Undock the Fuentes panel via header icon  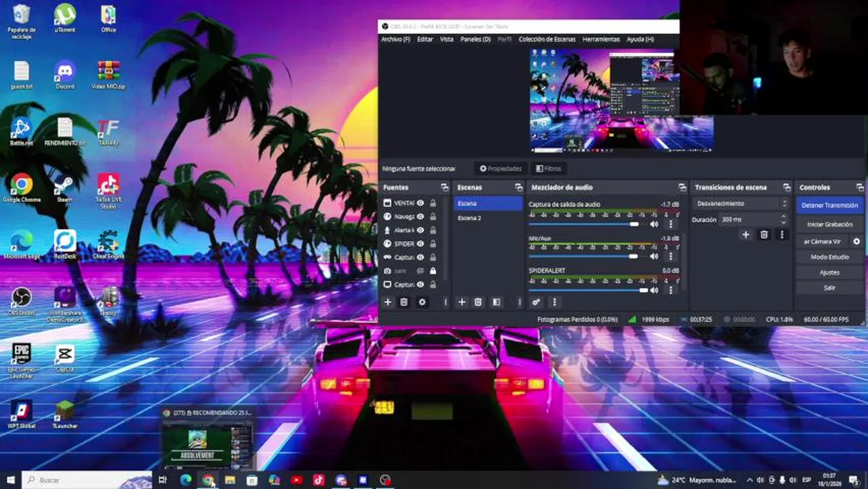point(444,187)
